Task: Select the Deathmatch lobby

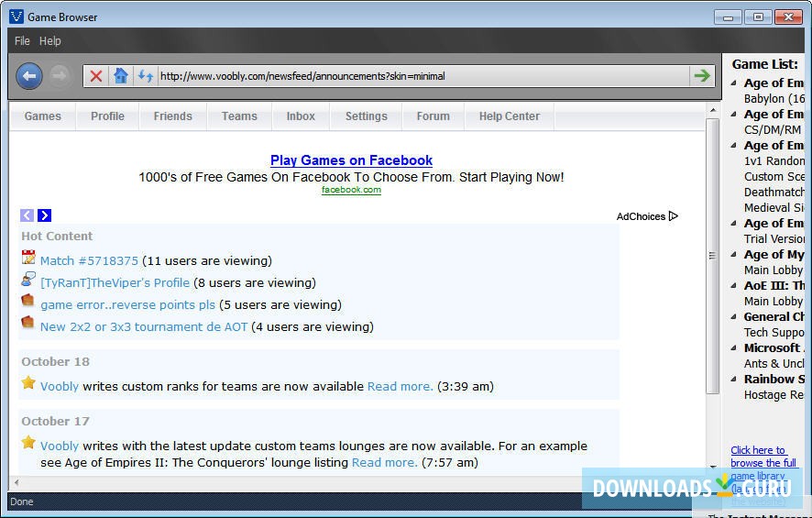Action: [x=774, y=193]
